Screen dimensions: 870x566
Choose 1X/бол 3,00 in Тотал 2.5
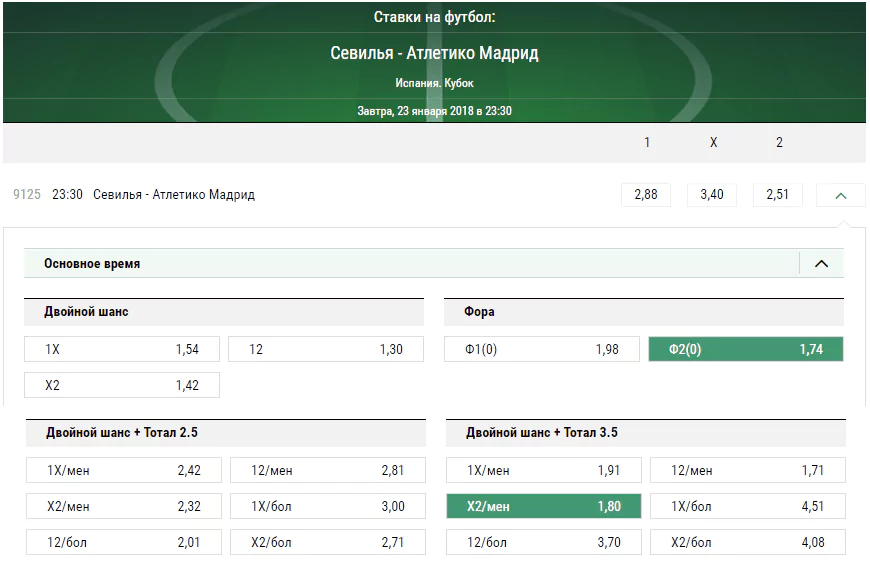[327, 506]
